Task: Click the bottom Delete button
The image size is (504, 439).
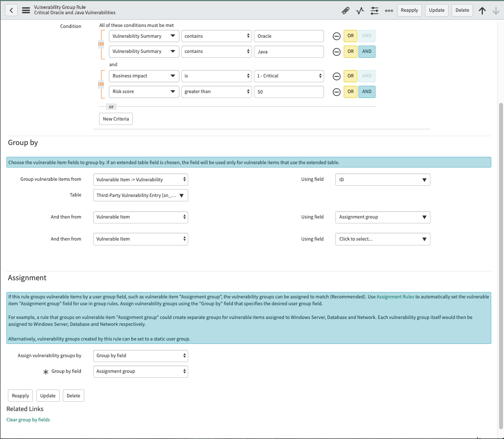Action: point(73,396)
